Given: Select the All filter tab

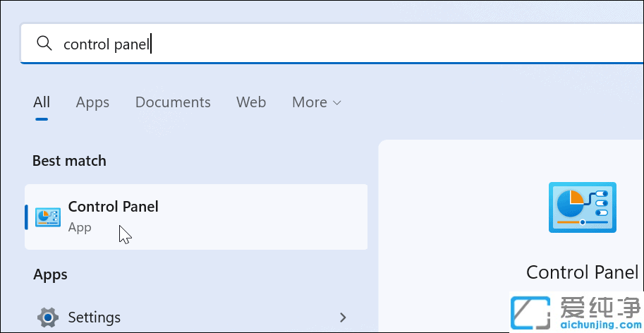Looking at the screenshot, I should coord(42,102).
